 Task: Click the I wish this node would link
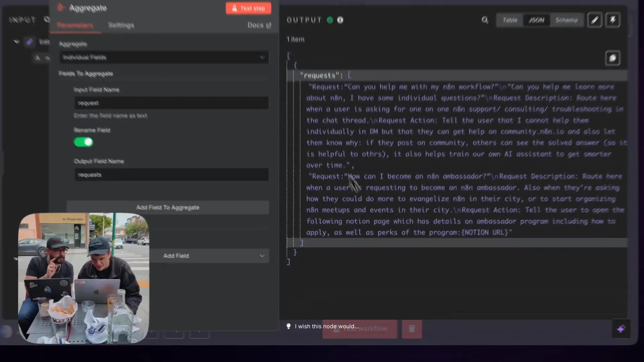pyautogui.click(x=327, y=326)
